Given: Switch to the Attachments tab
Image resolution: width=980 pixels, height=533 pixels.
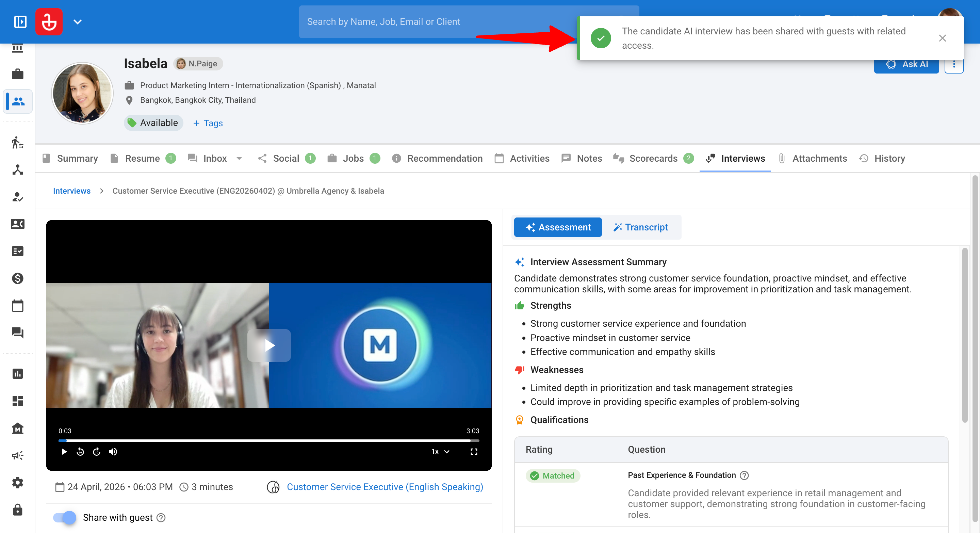Looking at the screenshot, I should pos(812,158).
